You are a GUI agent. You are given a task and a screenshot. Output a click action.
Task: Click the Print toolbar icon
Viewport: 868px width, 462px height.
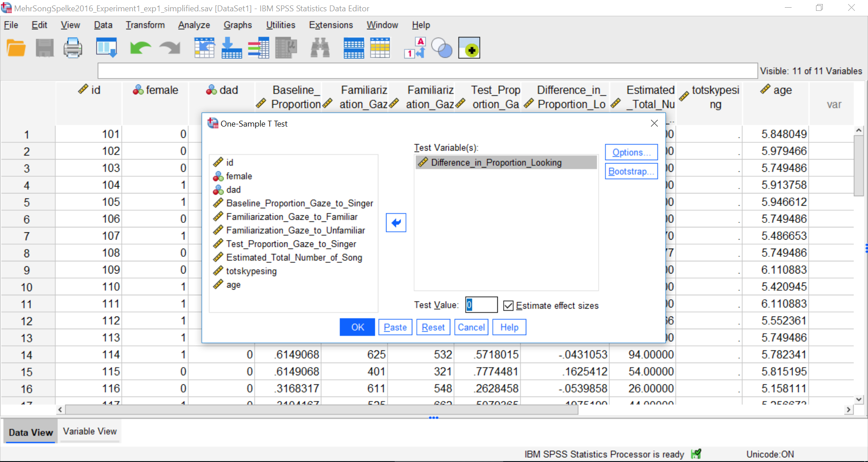[x=73, y=48]
